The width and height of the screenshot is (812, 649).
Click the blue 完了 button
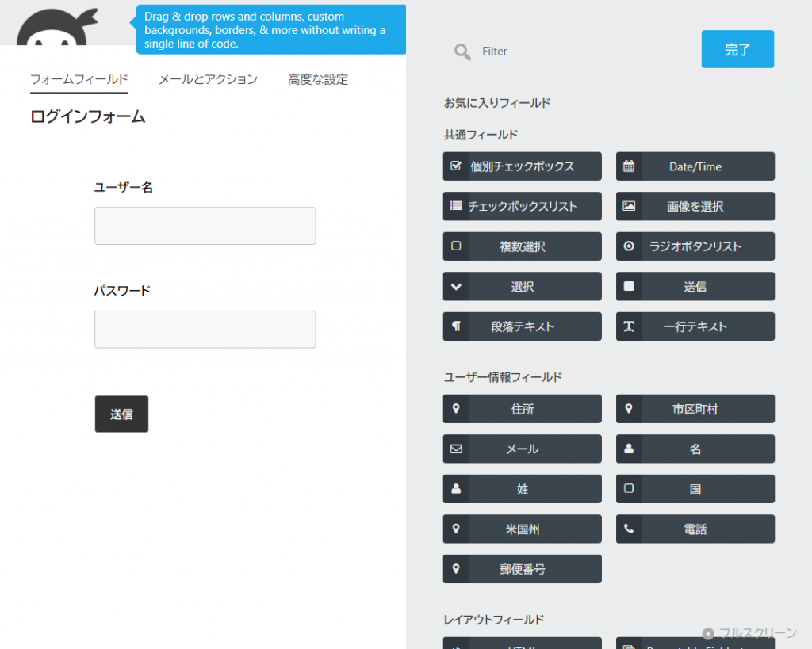pos(737,49)
